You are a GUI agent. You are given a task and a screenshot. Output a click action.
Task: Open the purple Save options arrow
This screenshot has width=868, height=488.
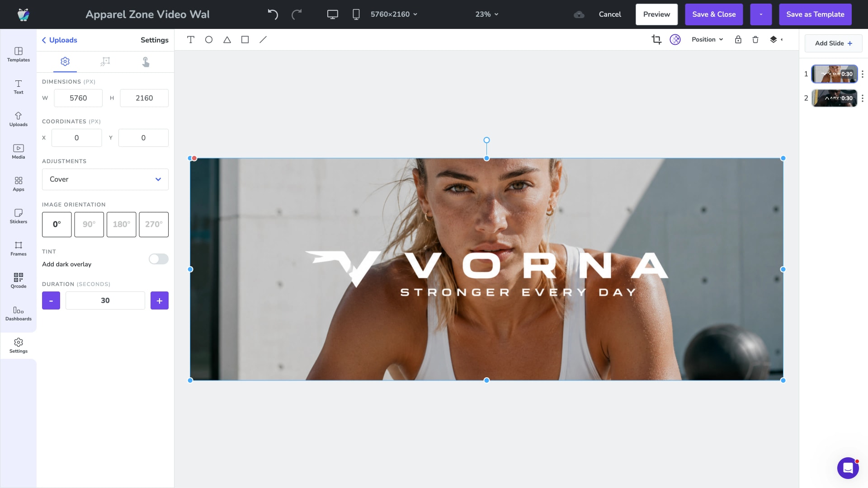761,14
